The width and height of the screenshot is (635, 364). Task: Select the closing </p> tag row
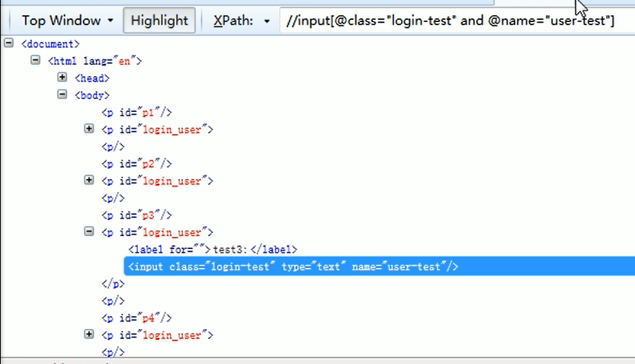pos(113,284)
